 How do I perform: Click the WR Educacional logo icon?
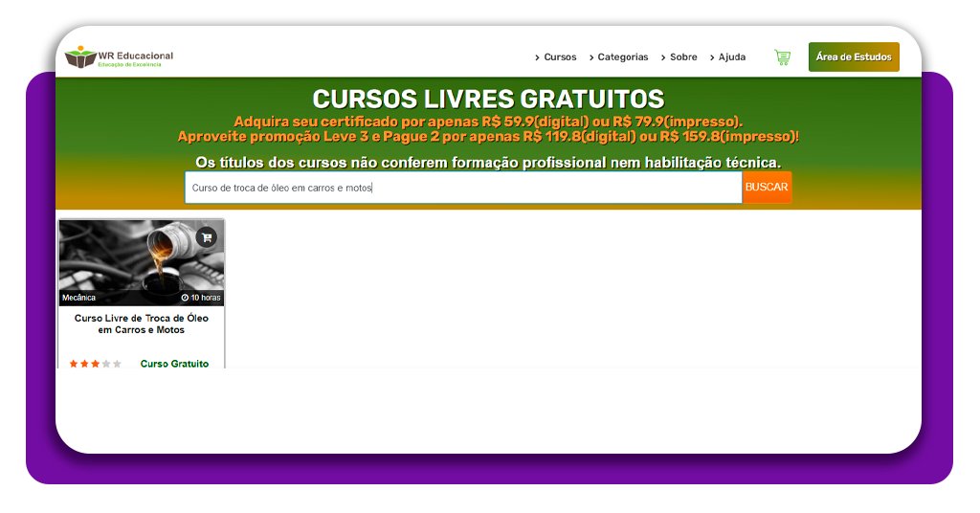coord(80,57)
